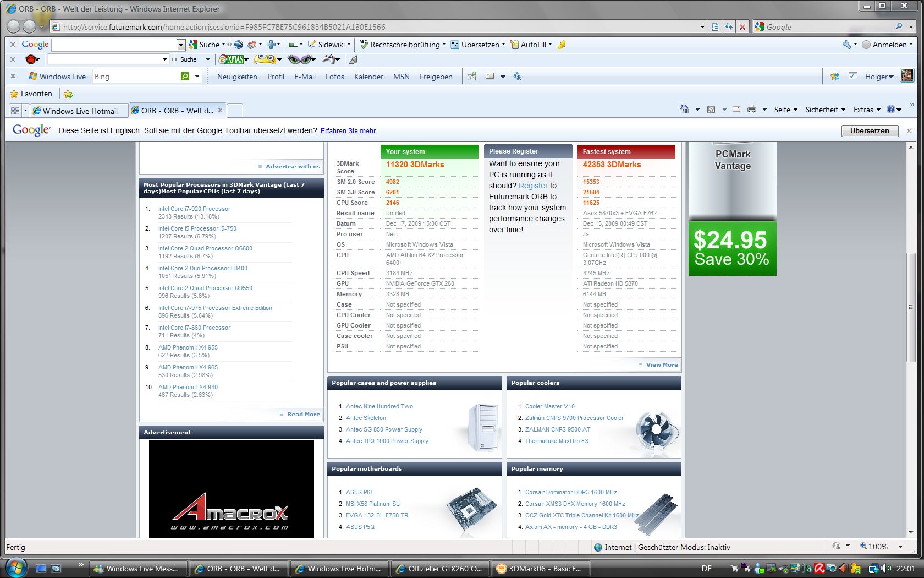Image resolution: width=924 pixels, height=578 pixels.
Task: Click the compatibility view icon in the address bar
Action: point(714,26)
